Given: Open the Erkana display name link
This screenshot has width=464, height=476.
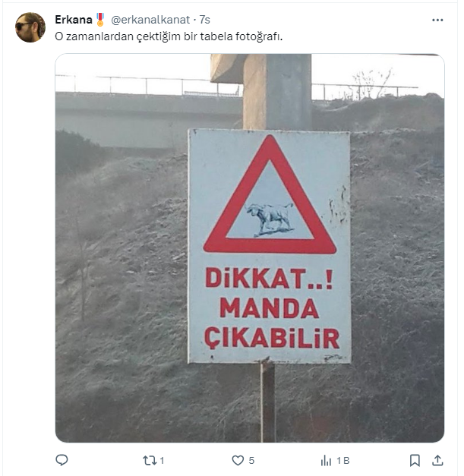Looking at the screenshot, I should point(74,20).
